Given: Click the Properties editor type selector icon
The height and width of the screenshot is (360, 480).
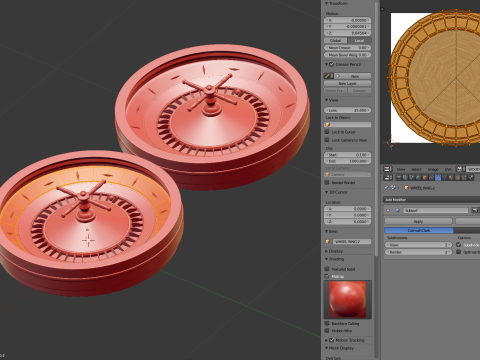Looking at the screenshot, I should (x=388, y=178).
